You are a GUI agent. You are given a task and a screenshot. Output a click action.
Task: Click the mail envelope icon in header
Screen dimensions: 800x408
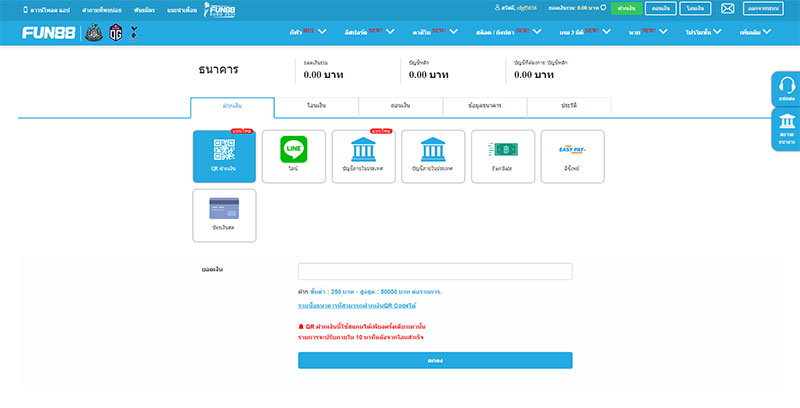[727, 9]
